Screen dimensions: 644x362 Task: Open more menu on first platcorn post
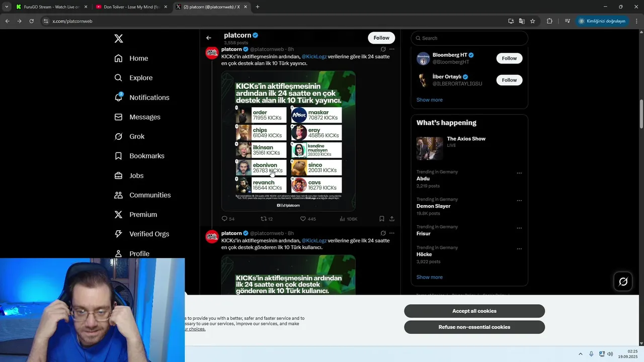pyautogui.click(x=392, y=49)
